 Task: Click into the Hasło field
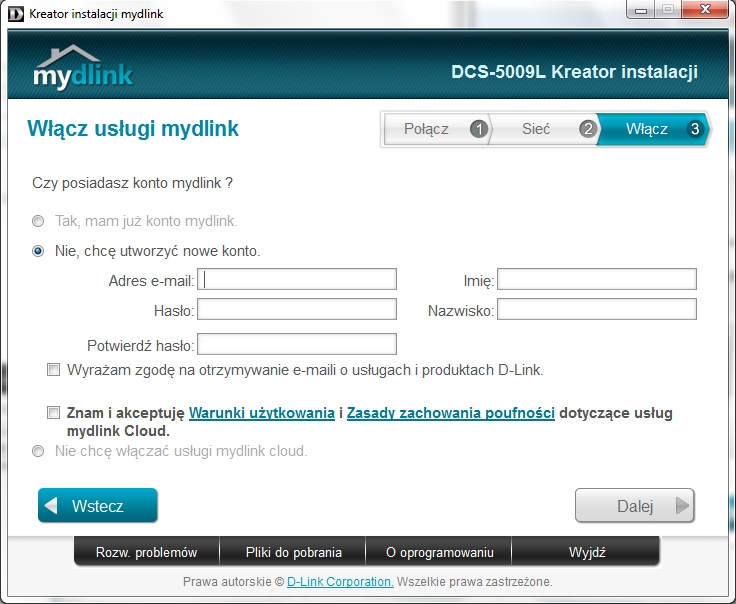[x=297, y=310]
